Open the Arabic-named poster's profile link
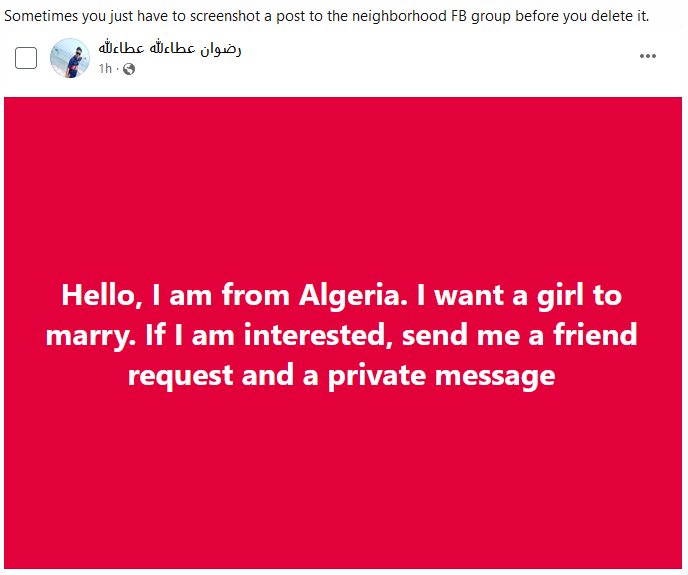The width and height of the screenshot is (688, 575). (x=169, y=48)
